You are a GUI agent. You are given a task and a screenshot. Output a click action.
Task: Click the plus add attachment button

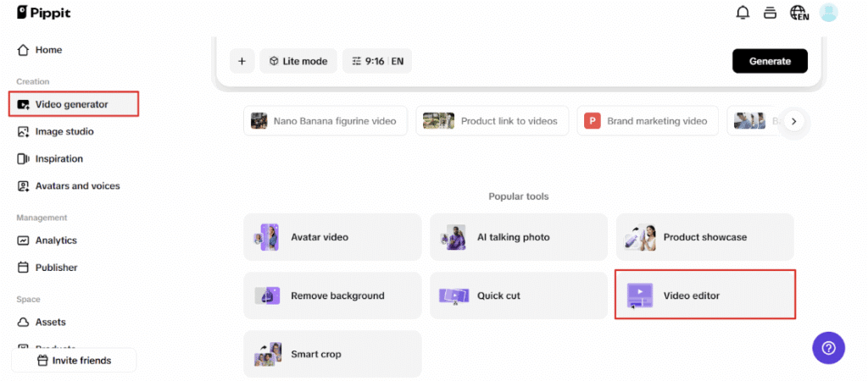(242, 61)
